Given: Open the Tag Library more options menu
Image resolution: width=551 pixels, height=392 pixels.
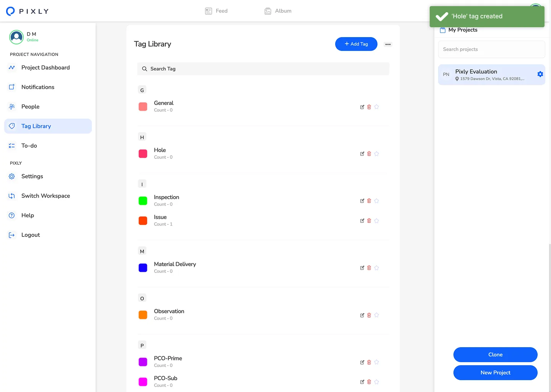Looking at the screenshot, I should (388, 44).
